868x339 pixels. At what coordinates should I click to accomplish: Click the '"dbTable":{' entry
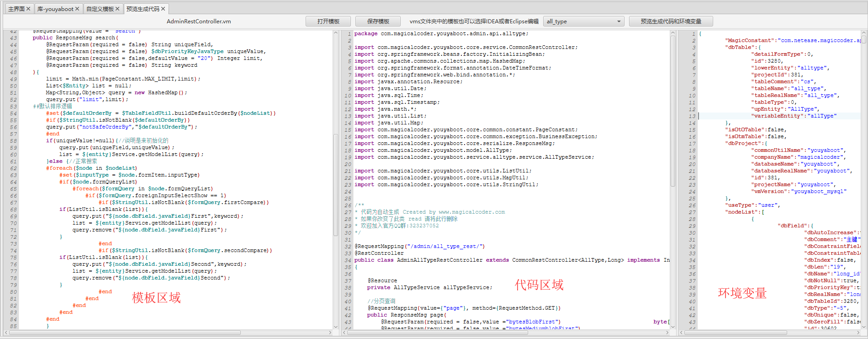743,47
